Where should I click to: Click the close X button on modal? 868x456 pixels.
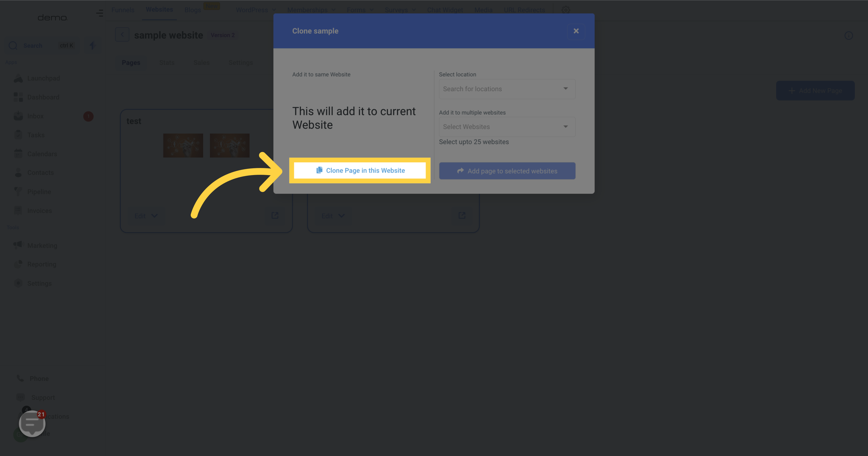click(577, 30)
